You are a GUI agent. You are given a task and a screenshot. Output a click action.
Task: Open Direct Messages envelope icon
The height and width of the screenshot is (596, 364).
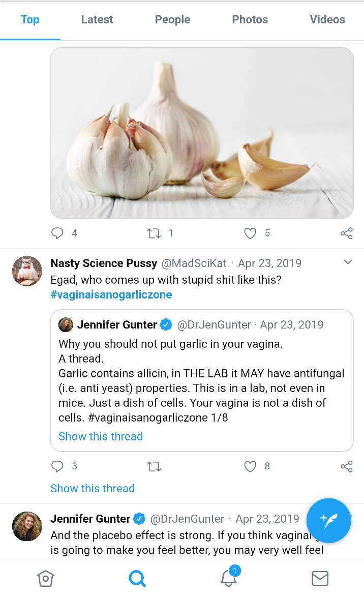click(320, 578)
